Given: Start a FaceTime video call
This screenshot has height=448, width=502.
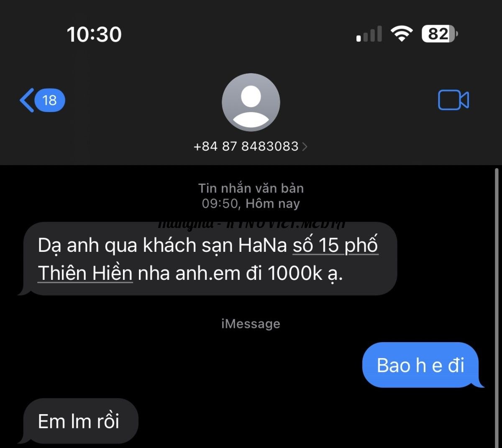Looking at the screenshot, I should [453, 100].
